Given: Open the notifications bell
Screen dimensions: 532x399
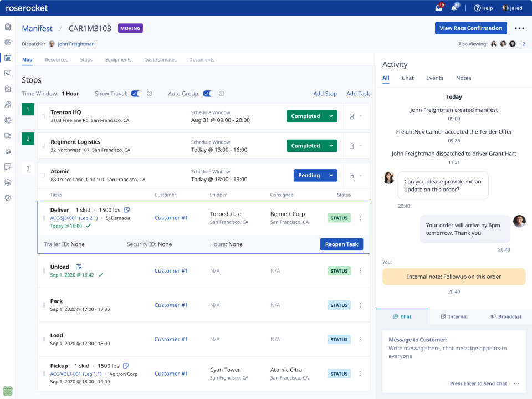Looking at the screenshot, I should pyautogui.click(x=454, y=7).
